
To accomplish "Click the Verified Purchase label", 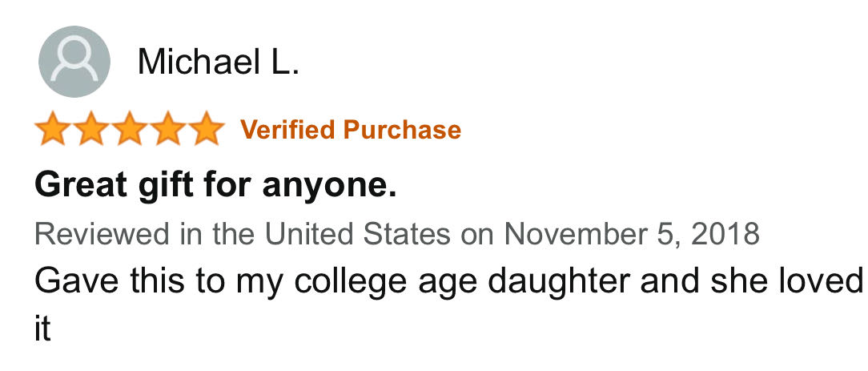I will coord(351,130).
